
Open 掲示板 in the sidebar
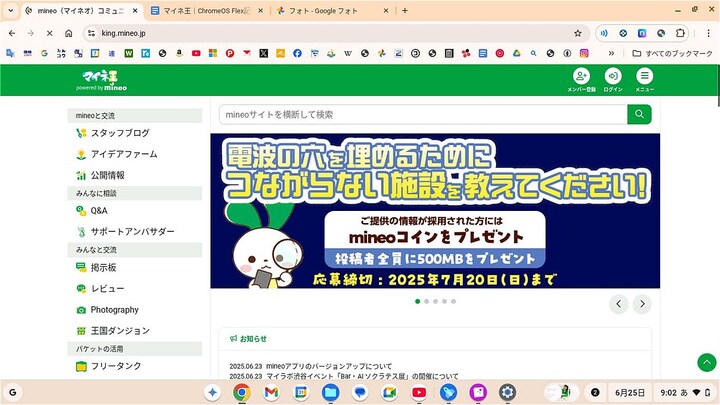pos(96,267)
